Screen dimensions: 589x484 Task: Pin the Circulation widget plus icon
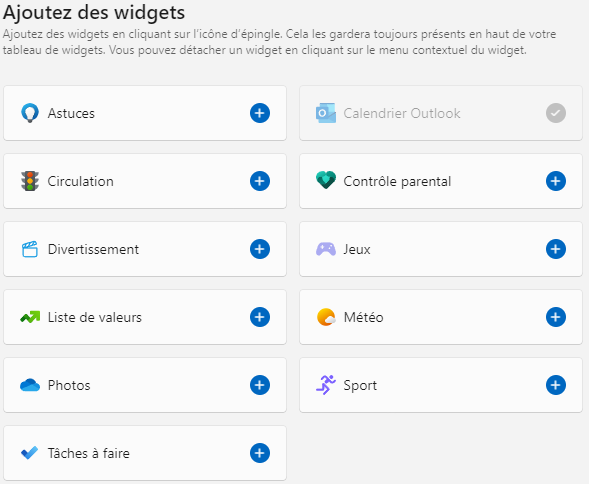[260, 181]
